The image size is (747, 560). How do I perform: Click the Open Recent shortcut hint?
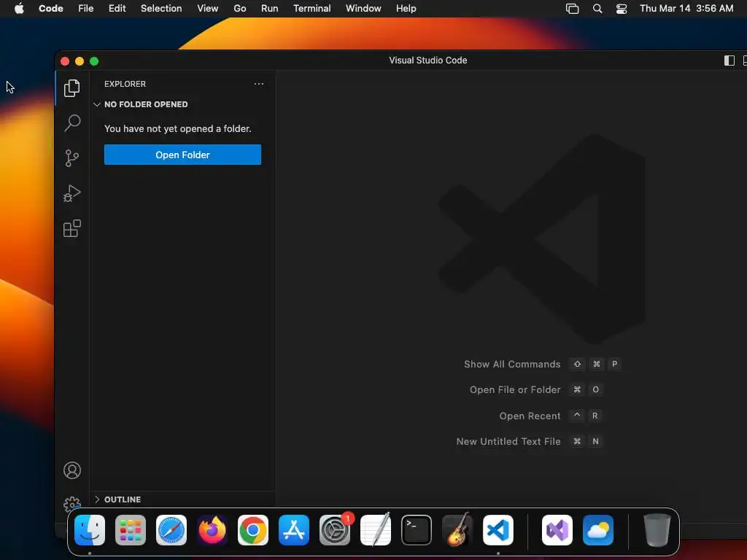[550, 416]
